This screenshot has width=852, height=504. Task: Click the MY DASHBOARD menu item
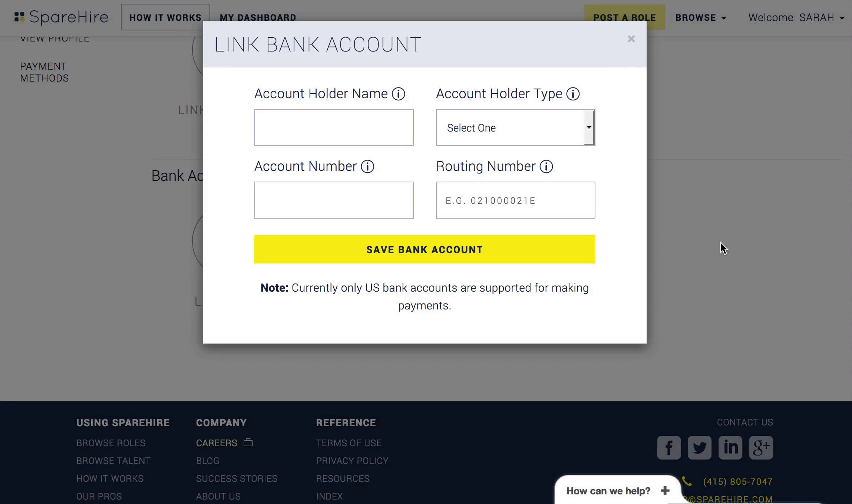258,17
